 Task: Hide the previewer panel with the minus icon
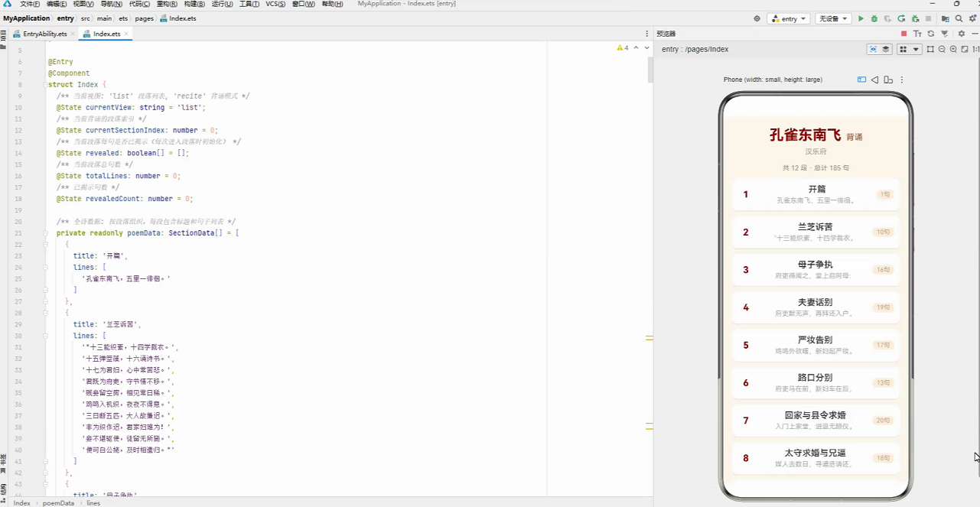(x=975, y=34)
